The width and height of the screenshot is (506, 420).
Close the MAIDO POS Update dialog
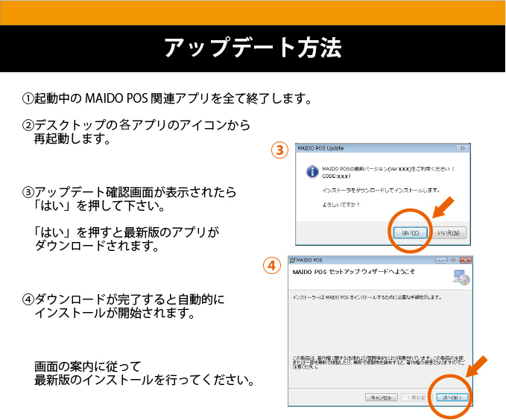coord(463,148)
